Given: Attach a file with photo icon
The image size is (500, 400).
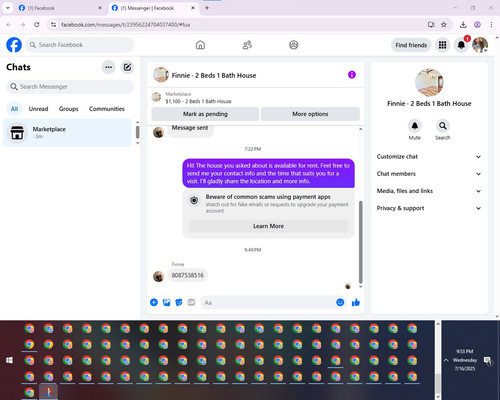Looking at the screenshot, I should coord(166,302).
